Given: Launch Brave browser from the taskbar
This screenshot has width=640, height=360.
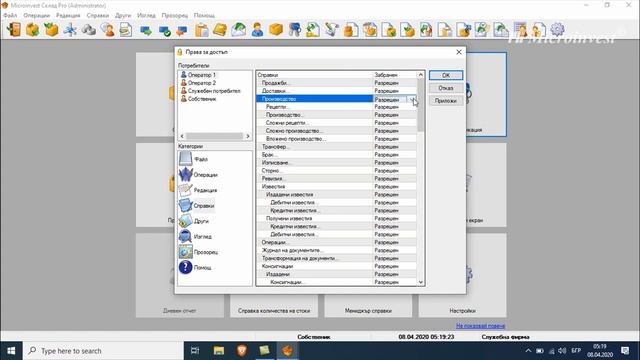Looking at the screenshot, I should point(242,351).
